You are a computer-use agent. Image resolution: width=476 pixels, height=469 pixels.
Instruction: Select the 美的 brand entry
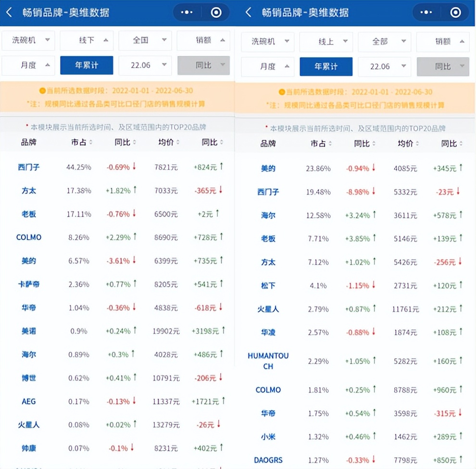click(267, 168)
